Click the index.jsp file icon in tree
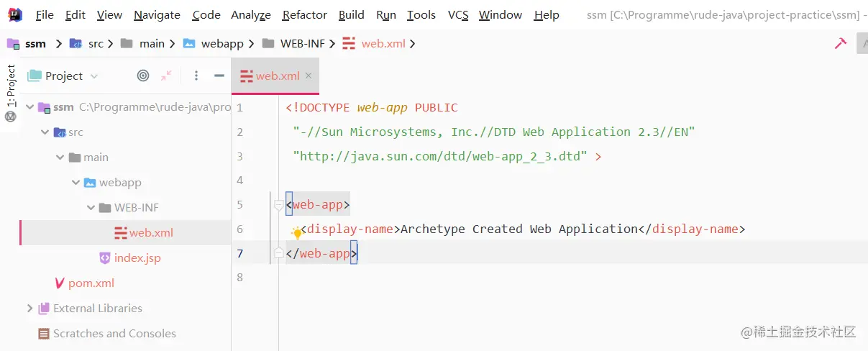This screenshot has width=868, height=351. coord(105,257)
